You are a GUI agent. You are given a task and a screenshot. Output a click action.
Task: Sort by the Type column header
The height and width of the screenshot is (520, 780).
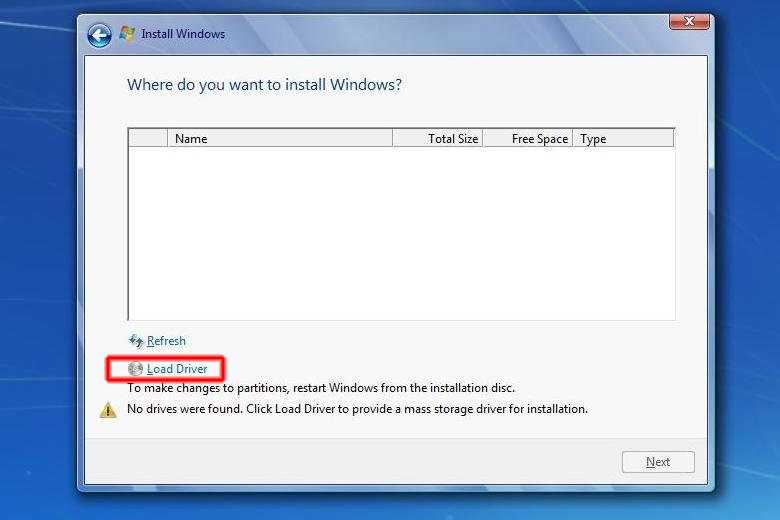pyautogui.click(x=624, y=138)
